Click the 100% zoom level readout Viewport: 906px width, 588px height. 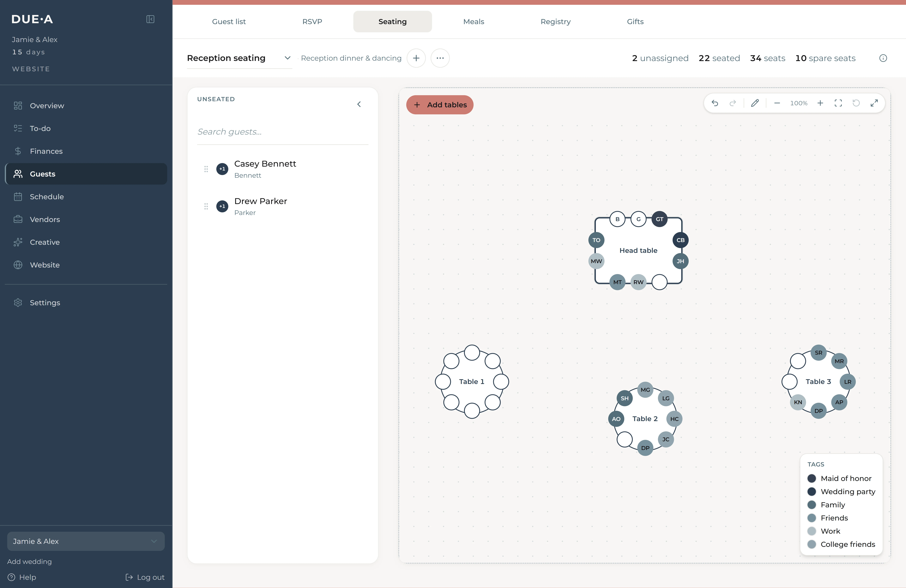799,103
